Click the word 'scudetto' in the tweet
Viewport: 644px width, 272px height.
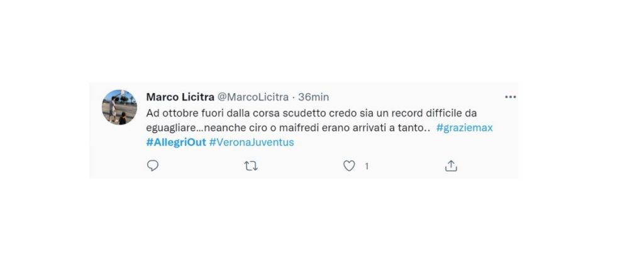(x=304, y=113)
